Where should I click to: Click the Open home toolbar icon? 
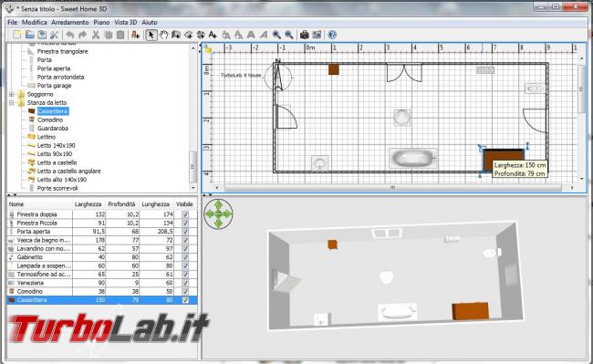tap(29, 35)
